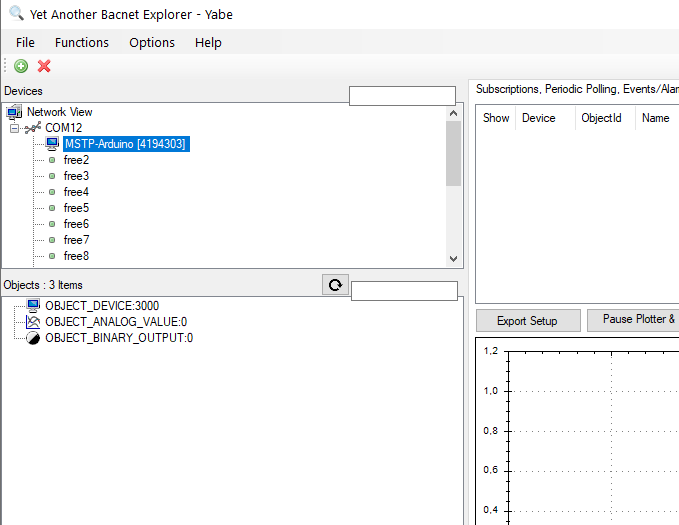Click the OBJECT_BINARY_OUTPUT:0 half-circle icon
Screen dimensions: 679x525
tap(33, 338)
